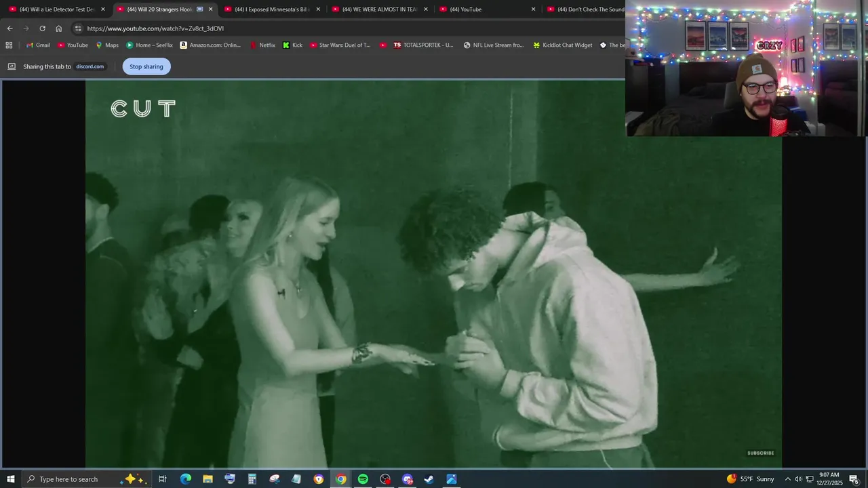868x488 pixels.
Task: Open the Photos app from taskbar
Action: tap(452, 479)
